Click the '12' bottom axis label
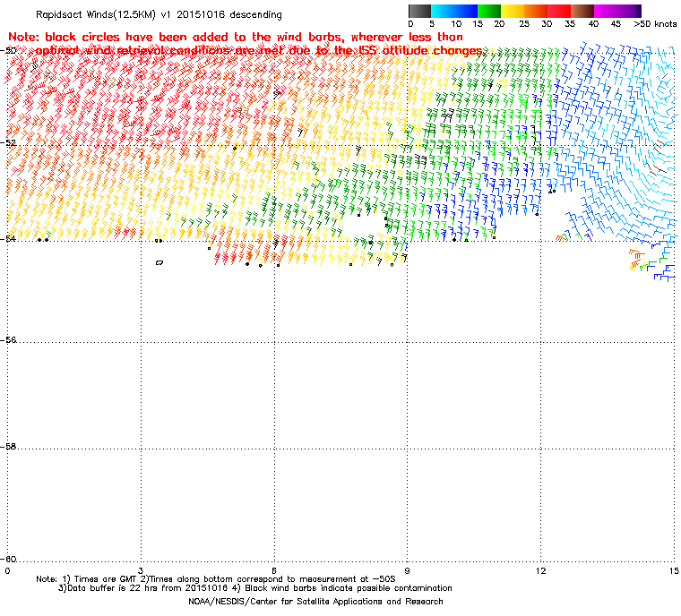 [540, 570]
